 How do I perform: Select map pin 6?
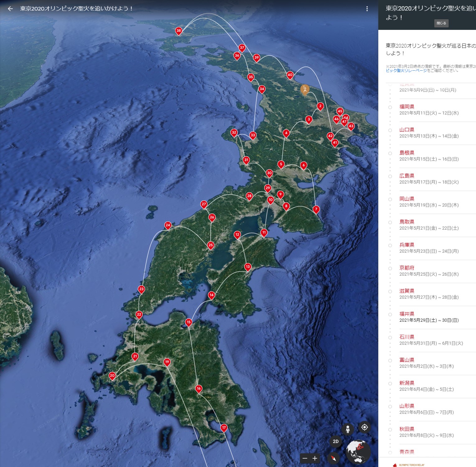pyautogui.click(x=304, y=166)
